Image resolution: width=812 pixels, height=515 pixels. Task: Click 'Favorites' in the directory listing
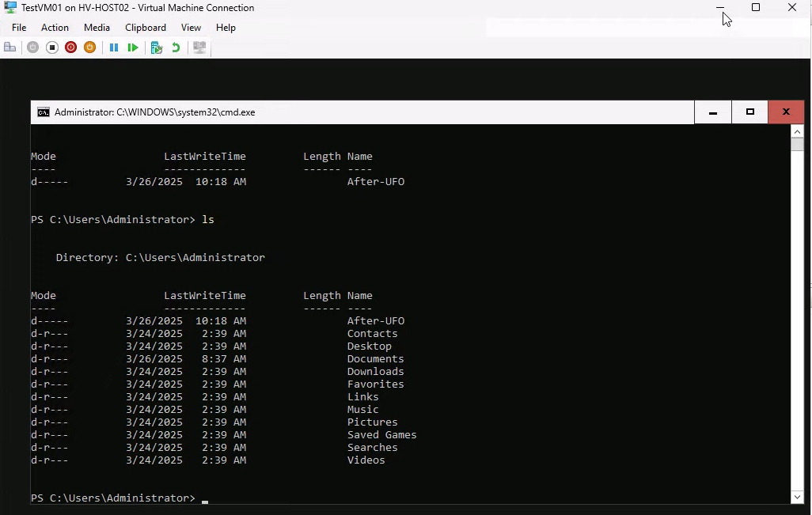(375, 384)
